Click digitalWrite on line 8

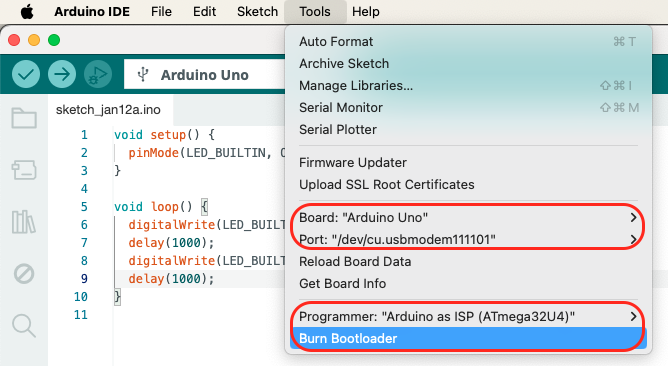point(172,261)
